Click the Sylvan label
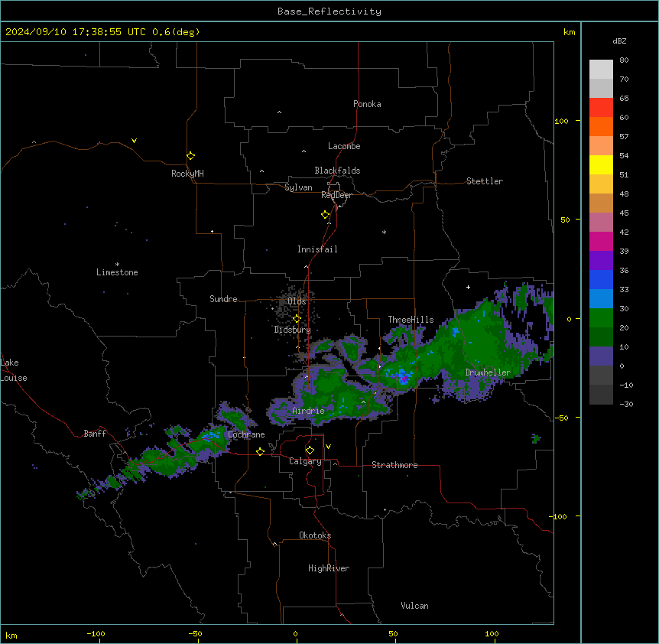 click(x=298, y=187)
